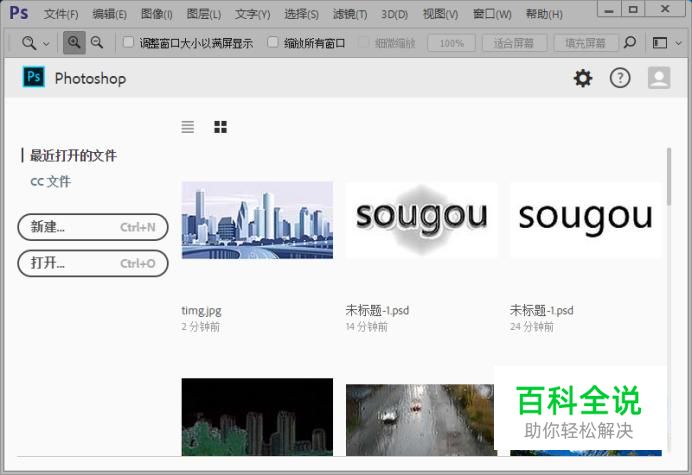Image resolution: width=692 pixels, height=475 pixels.
Task: Click the Ps logo in start workspace header
Action: click(x=34, y=77)
